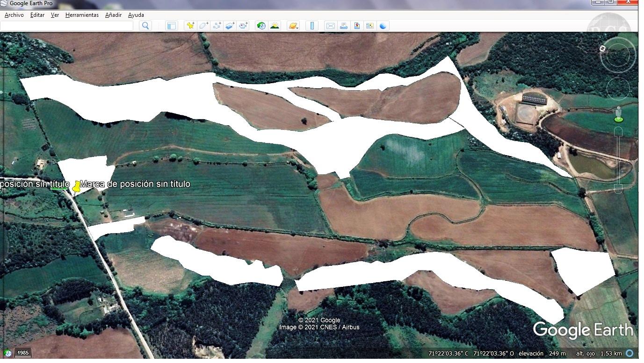Viewport: 644px width, 363px height.
Task: Click 'Image © 2021 CNES / Airbus' text
Action: click(x=319, y=327)
